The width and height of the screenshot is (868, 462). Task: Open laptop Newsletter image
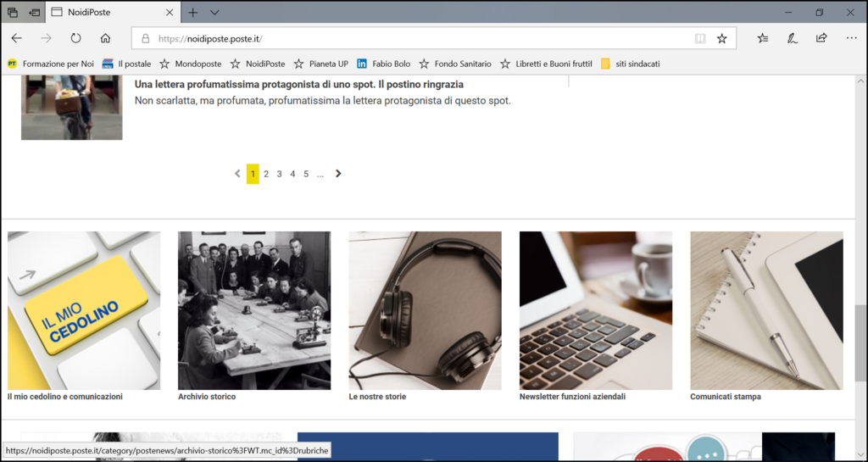click(596, 310)
